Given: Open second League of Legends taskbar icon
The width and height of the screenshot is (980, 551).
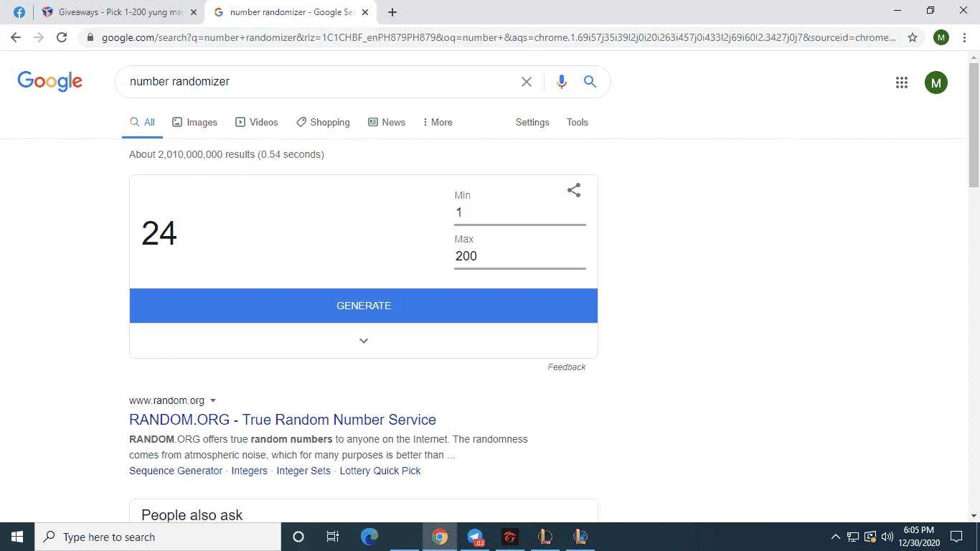Looking at the screenshot, I should (580, 537).
